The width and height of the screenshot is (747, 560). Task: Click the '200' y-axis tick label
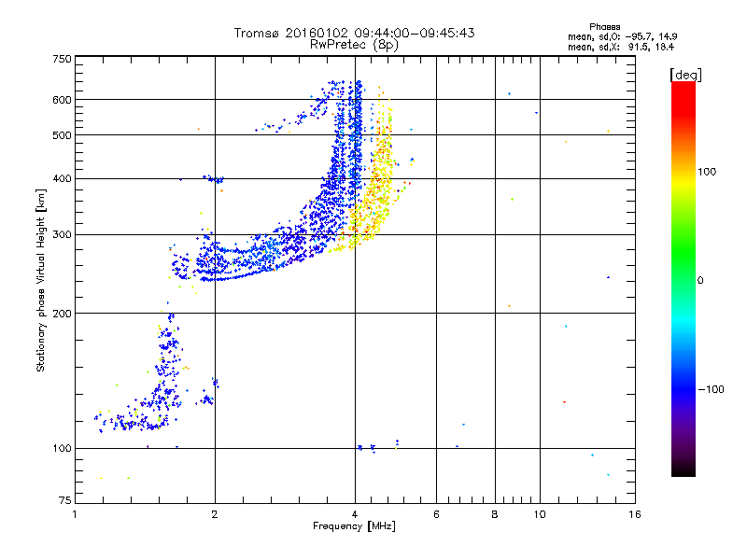tap(62, 314)
